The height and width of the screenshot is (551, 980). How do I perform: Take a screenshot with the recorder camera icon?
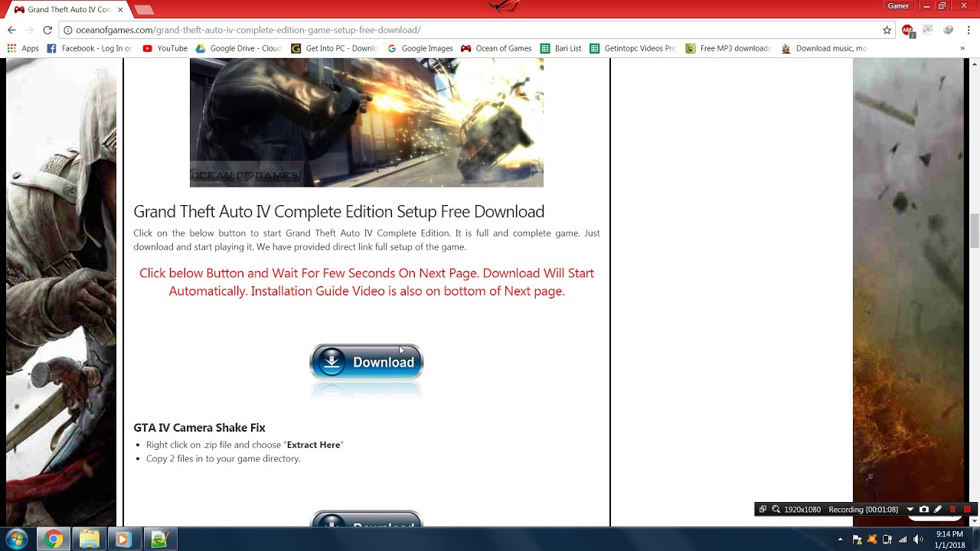[x=924, y=509]
